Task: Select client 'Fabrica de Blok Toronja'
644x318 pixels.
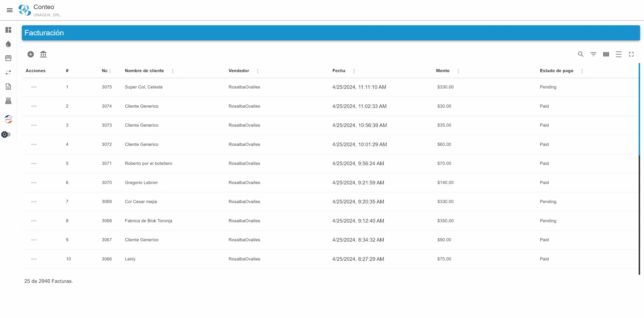Action: 148,221
